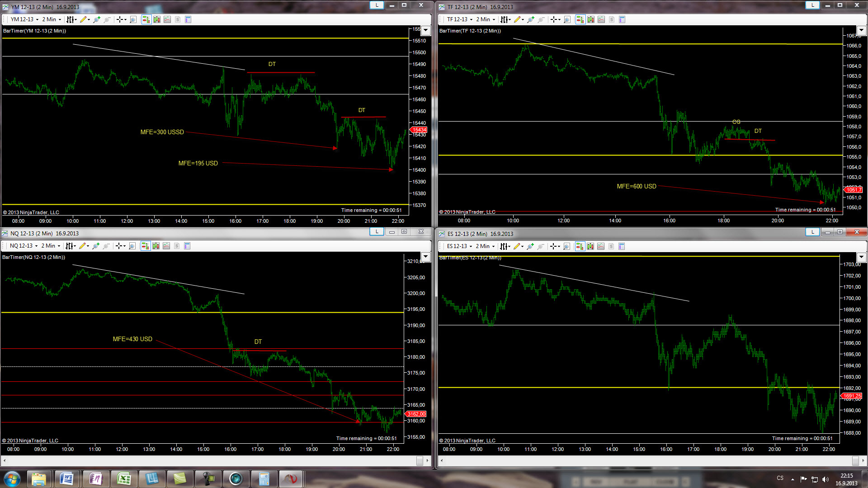Image resolution: width=868 pixels, height=488 pixels.
Task: Open drawing tools pencil in TF chart
Action: 517,19
